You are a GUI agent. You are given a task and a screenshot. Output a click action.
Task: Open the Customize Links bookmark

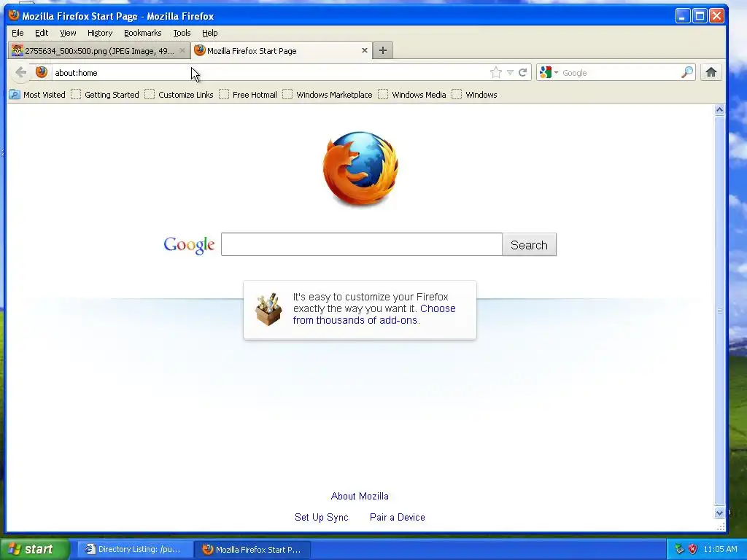tap(179, 95)
